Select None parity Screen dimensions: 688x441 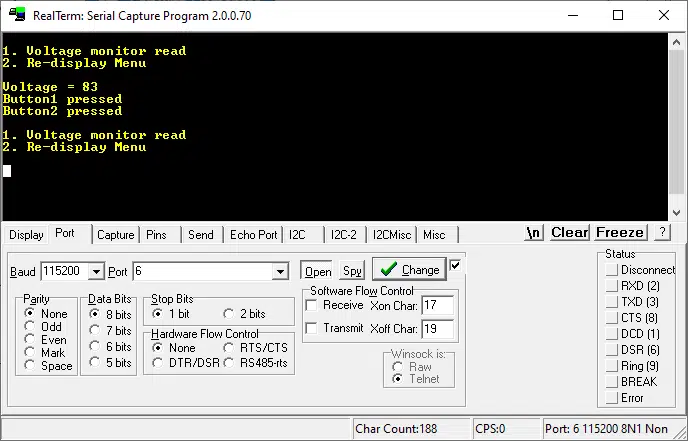(x=47, y=314)
